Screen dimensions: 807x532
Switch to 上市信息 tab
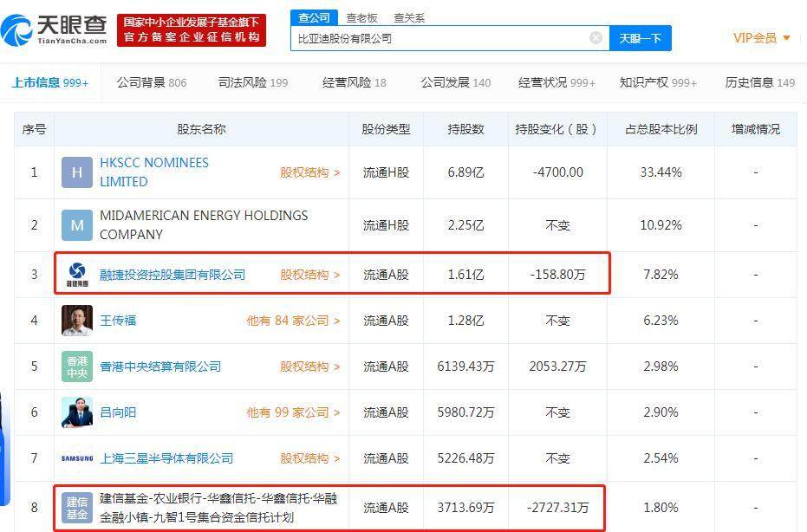[50, 82]
